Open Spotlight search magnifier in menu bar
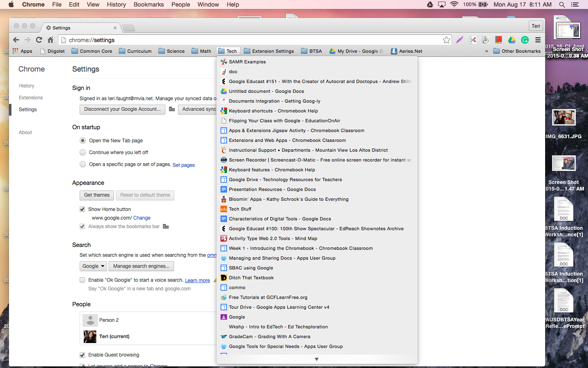This screenshot has width=588, height=368. (562, 4)
